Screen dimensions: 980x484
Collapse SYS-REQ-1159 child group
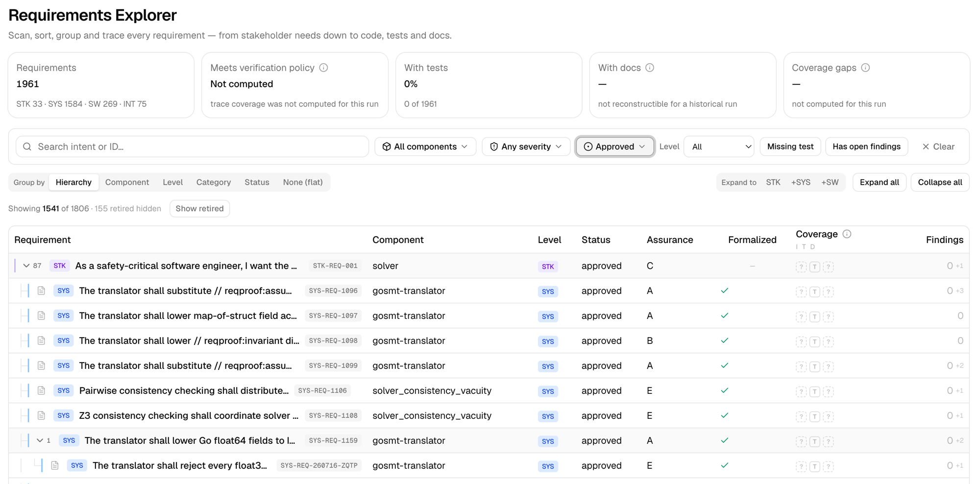coord(40,440)
